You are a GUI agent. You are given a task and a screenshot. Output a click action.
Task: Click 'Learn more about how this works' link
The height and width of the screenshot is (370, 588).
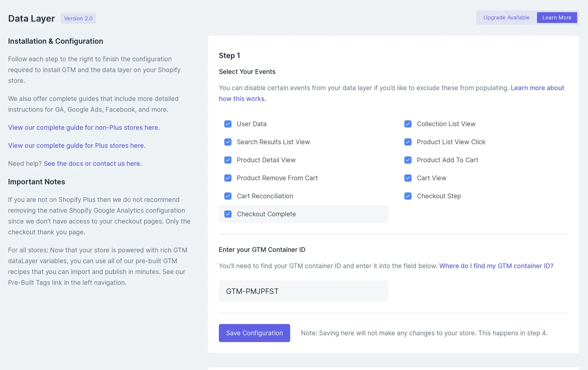point(537,88)
